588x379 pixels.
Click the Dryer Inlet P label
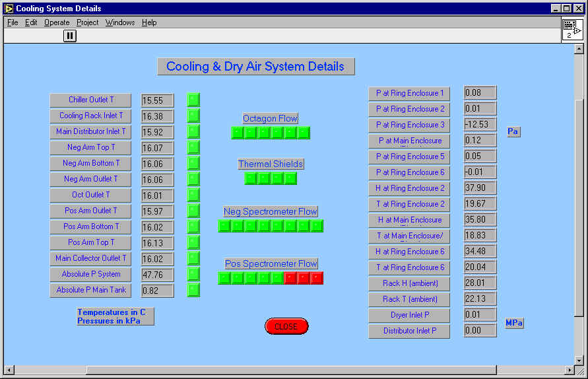tap(409, 315)
